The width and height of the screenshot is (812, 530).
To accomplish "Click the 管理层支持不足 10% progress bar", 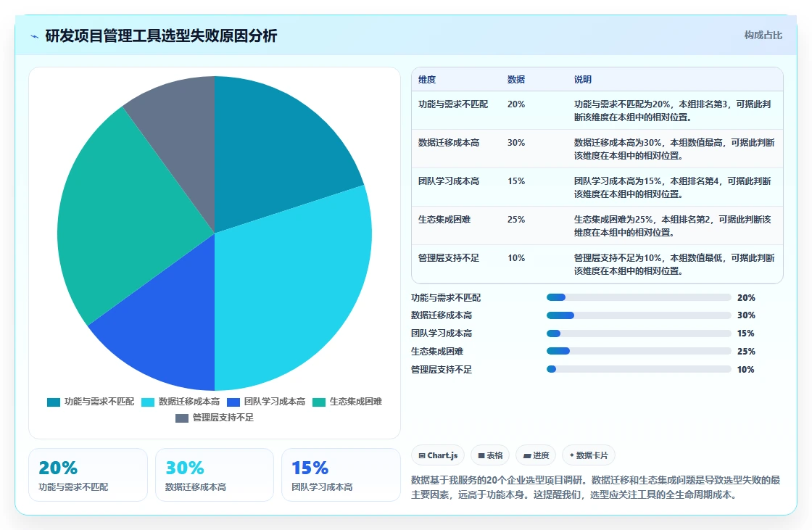I will (x=639, y=369).
